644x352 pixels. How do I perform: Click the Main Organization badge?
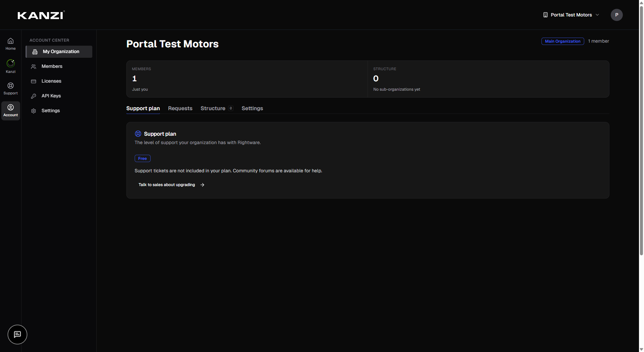click(562, 41)
